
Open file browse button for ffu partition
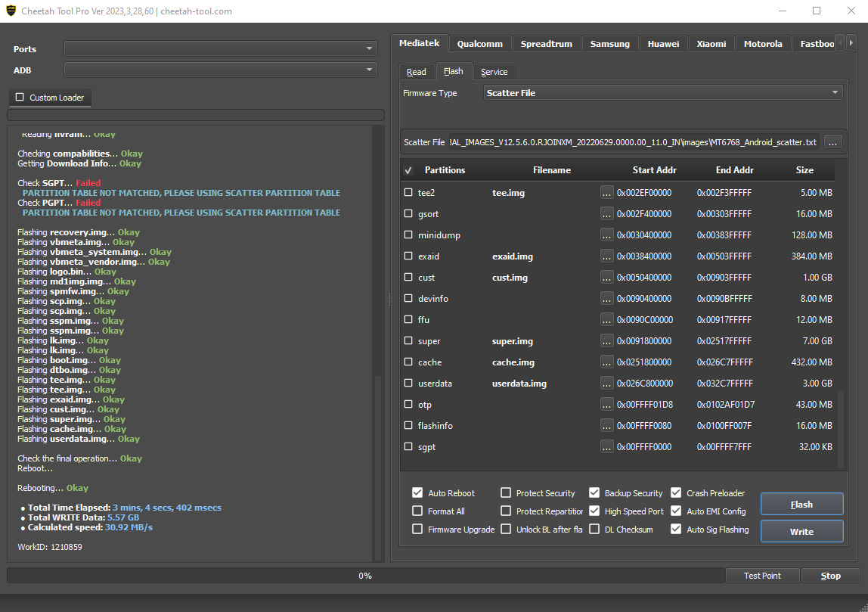pyautogui.click(x=606, y=319)
